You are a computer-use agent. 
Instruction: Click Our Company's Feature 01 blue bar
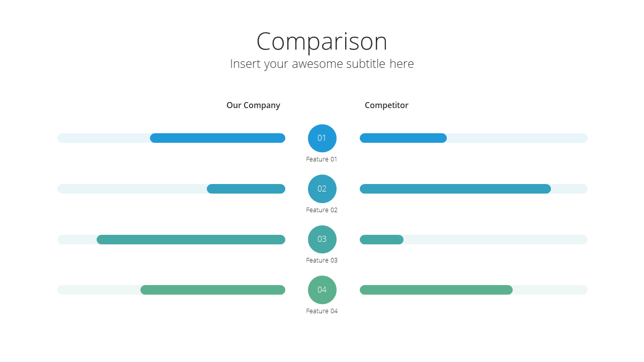[x=217, y=138]
